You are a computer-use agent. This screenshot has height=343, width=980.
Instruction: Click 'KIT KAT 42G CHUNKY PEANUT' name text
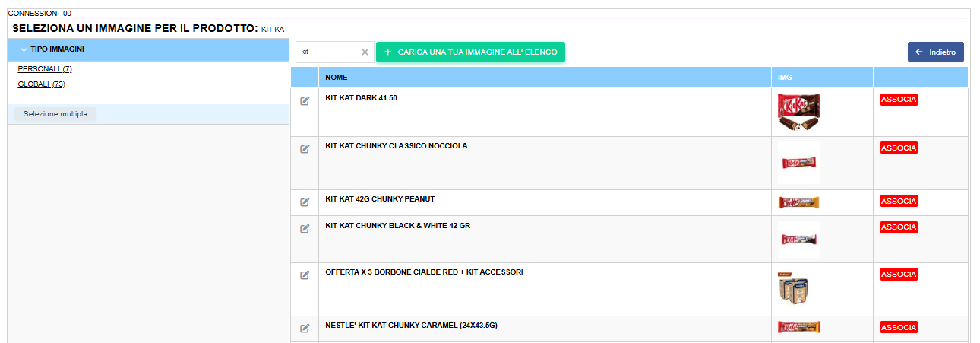(x=380, y=199)
